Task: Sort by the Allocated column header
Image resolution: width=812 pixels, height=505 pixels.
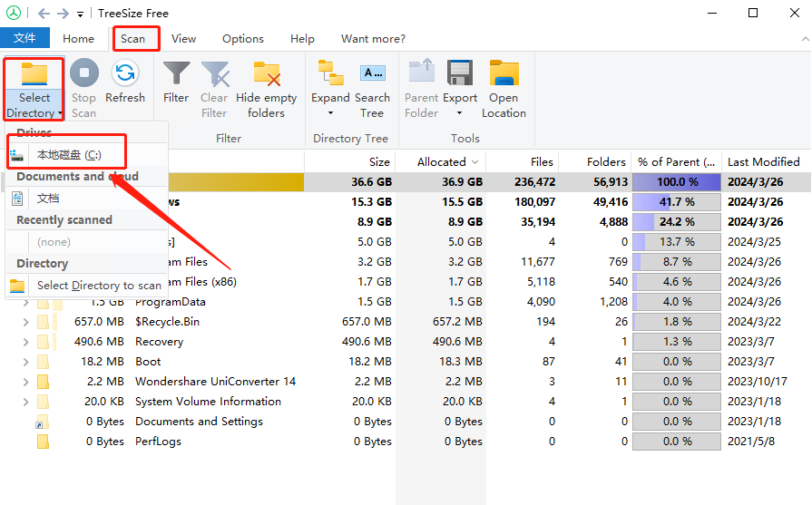Action: click(x=442, y=161)
